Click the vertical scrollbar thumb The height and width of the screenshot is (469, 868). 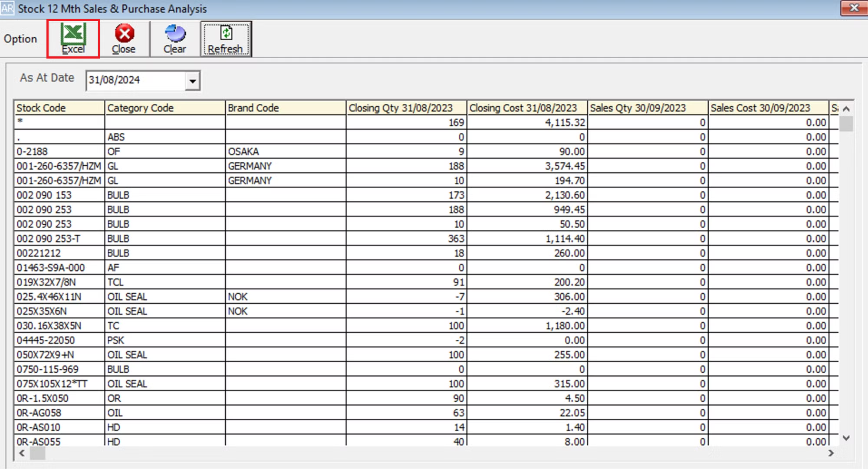[x=846, y=124]
